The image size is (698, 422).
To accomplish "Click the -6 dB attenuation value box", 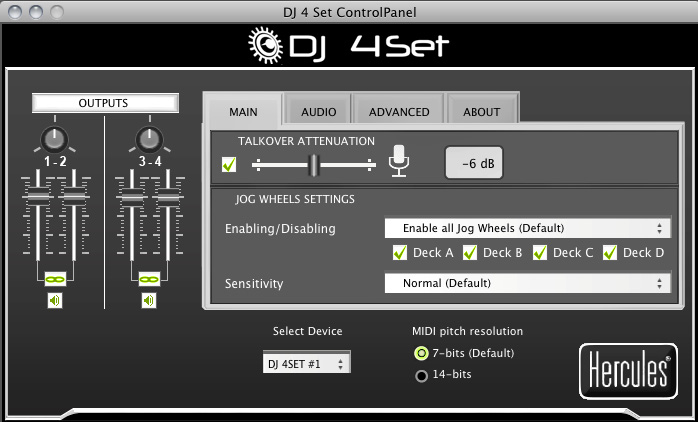I will coord(474,163).
